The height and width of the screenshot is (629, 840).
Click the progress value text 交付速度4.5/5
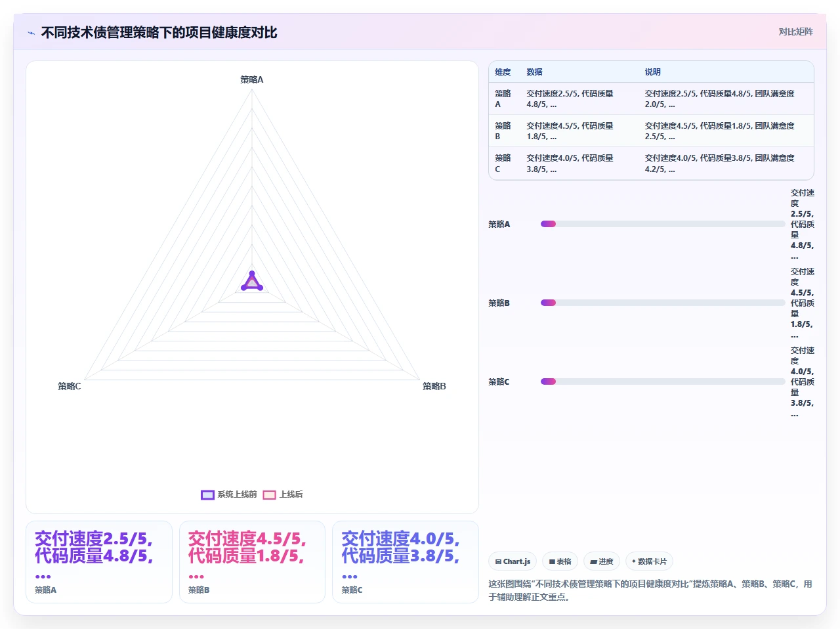pyautogui.click(x=803, y=303)
